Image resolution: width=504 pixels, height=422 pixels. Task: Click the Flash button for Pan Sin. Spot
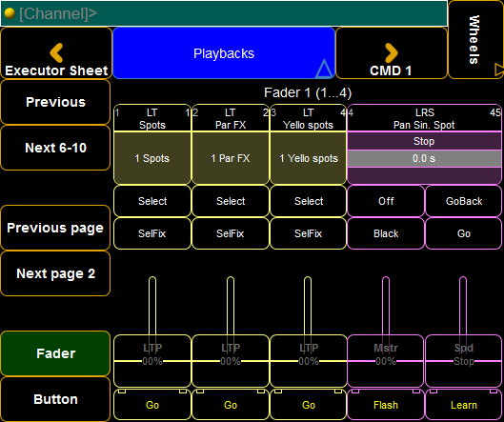click(386, 405)
